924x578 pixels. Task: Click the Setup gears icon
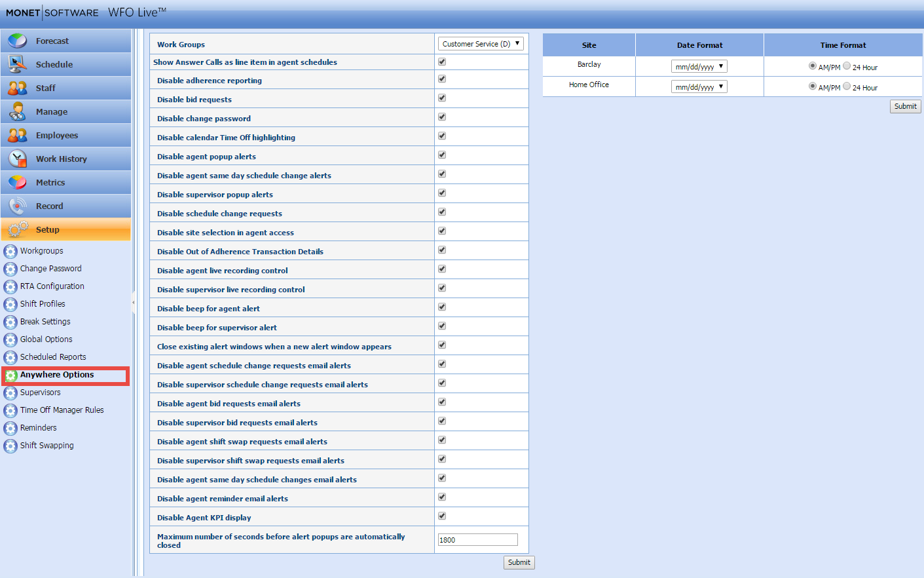pyautogui.click(x=18, y=229)
